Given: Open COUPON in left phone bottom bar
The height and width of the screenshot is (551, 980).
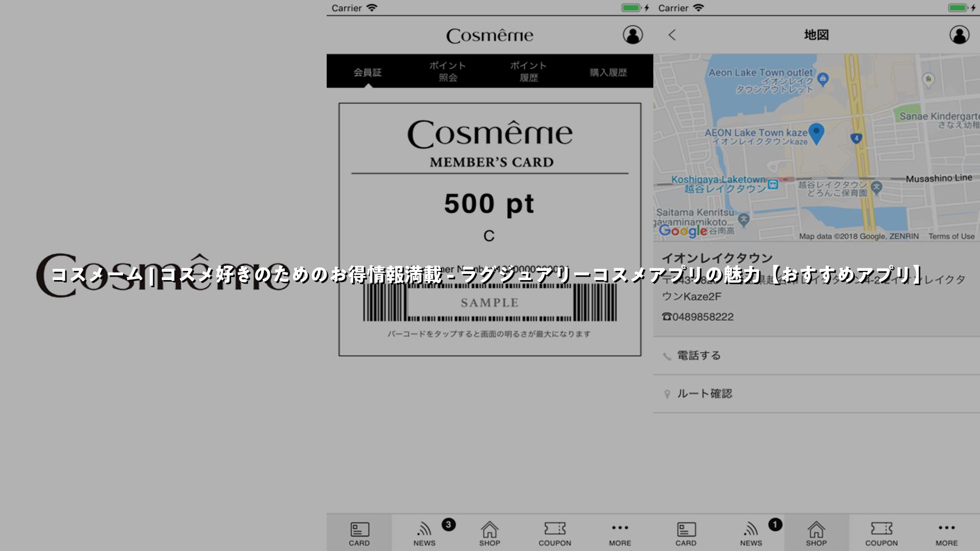Looking at the screenshot, I should (x=555, y=534).
